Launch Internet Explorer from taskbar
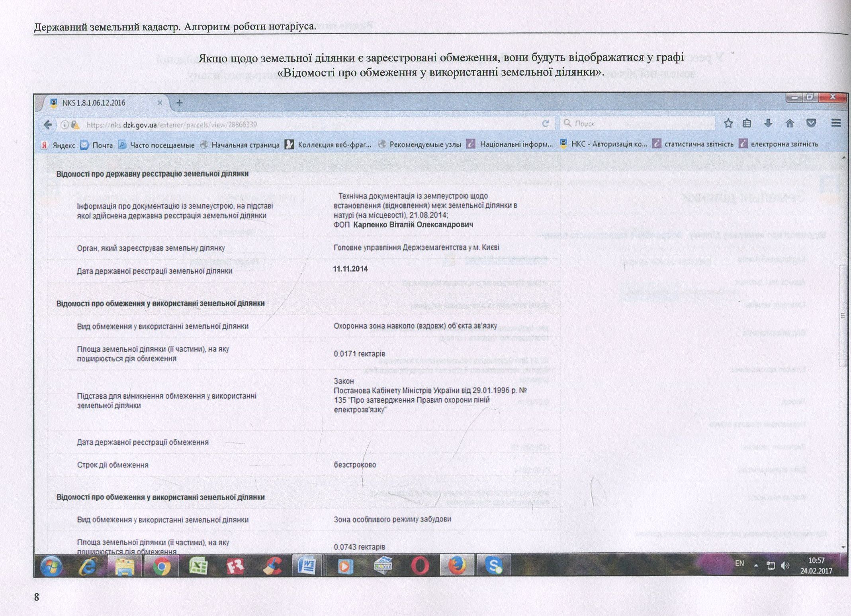Screen dimensions: 851x616 [x=87, y=565]
